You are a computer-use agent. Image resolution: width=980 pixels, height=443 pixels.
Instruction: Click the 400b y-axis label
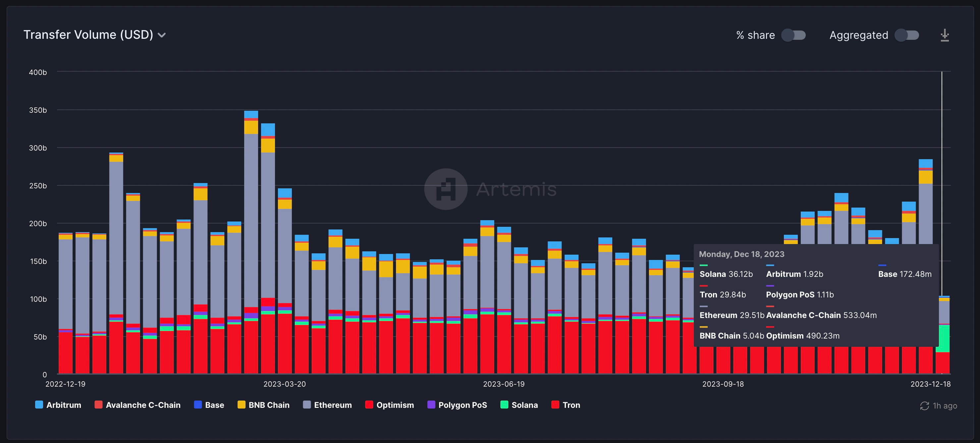[x=38, y=72]
